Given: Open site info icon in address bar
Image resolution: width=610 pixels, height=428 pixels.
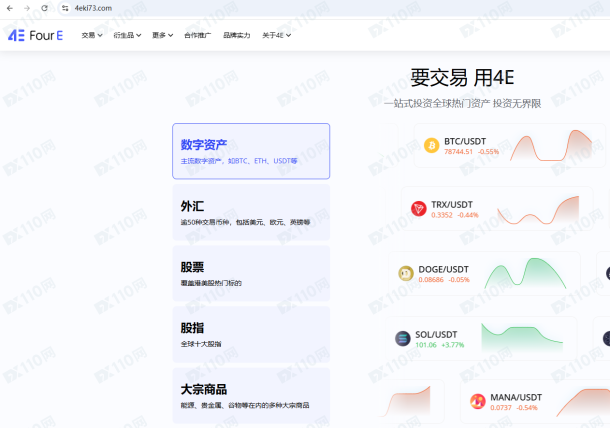Looking at the screenshot, I should (x=65, y=8).
